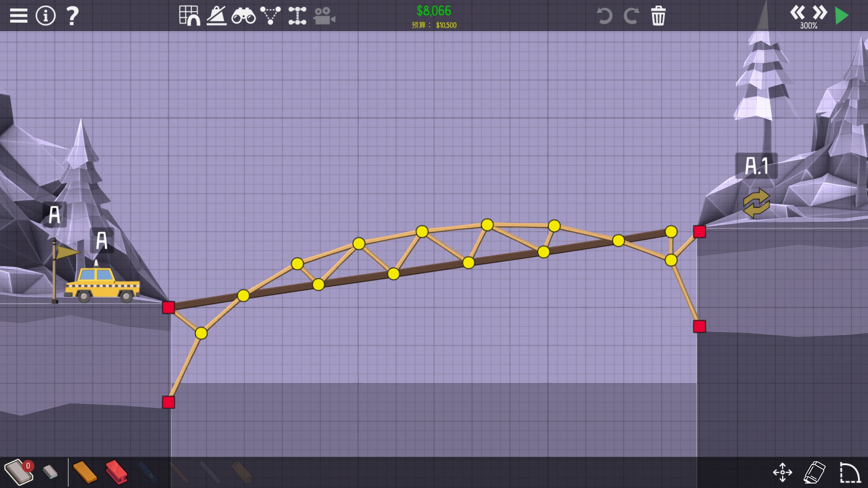The width and height of the screenshot is (868, 488).
Task: Delete the bridge with trash can
Action: 658,16
